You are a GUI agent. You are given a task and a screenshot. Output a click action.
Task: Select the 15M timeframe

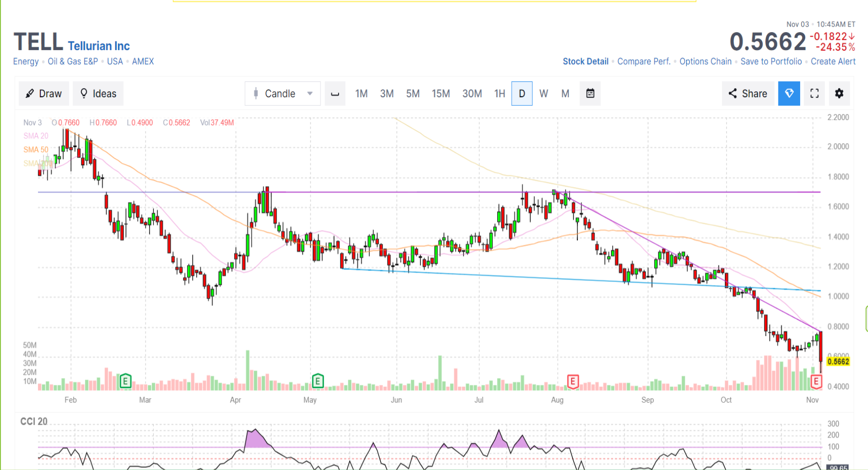[440, 94]
